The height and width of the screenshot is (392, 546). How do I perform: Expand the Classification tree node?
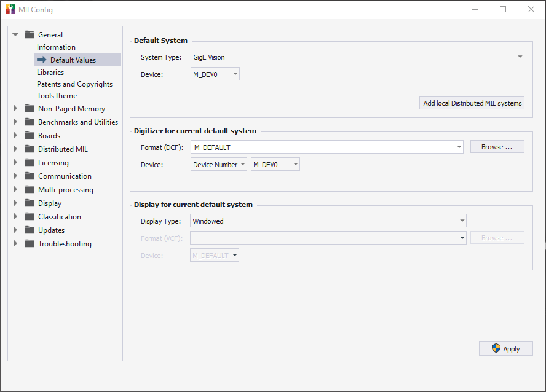(x=15, y=217)
